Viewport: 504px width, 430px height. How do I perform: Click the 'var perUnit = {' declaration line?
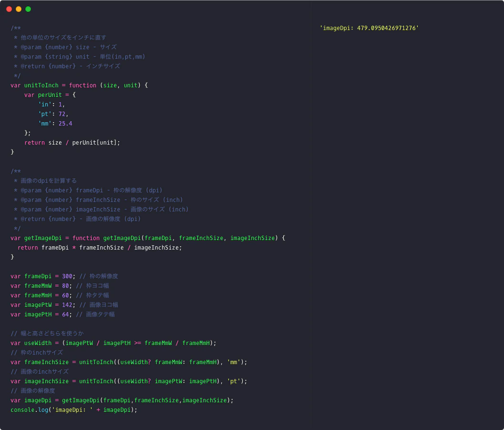point(50,95)
